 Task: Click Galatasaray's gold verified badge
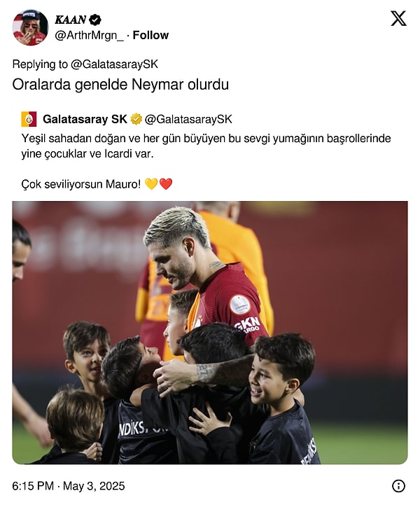tap(136, 119)
